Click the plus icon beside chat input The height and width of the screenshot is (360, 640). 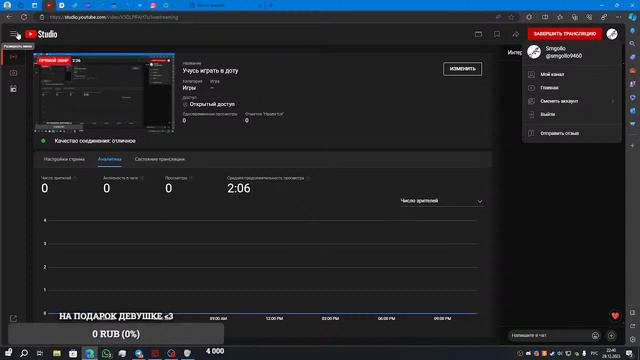pyautogui.click(x=611, y=336)
